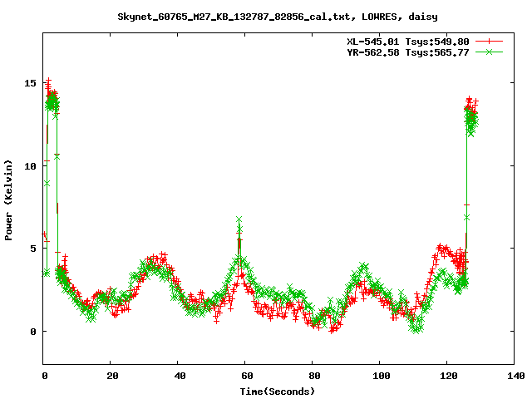
Task: Click the x-axis tick label 80
Action: point(314,376)
